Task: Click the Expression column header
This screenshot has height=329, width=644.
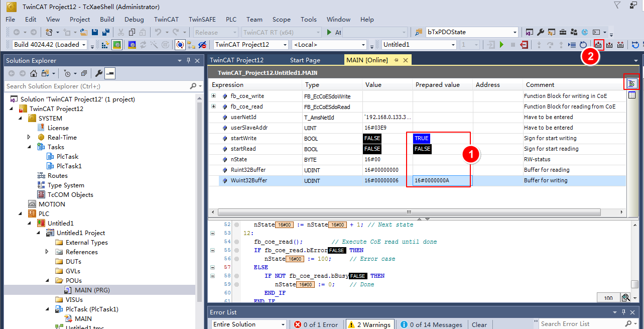Action: [255, 85]
